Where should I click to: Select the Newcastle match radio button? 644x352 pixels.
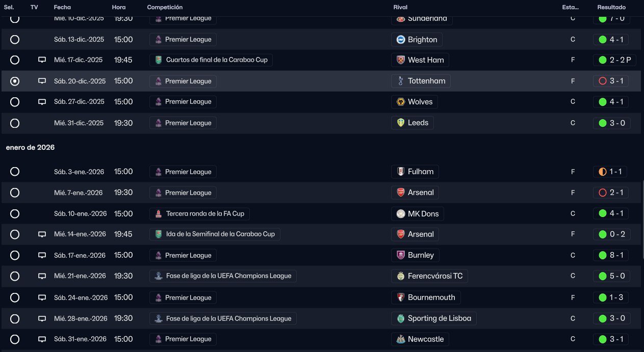click(x=15, y=339)
